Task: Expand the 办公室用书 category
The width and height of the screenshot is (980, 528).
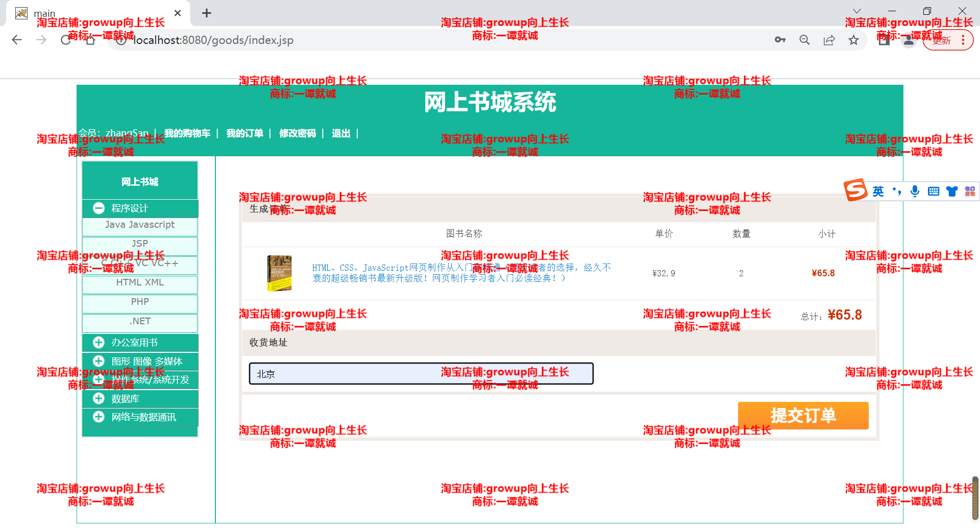Action: (x=98, y=342)
